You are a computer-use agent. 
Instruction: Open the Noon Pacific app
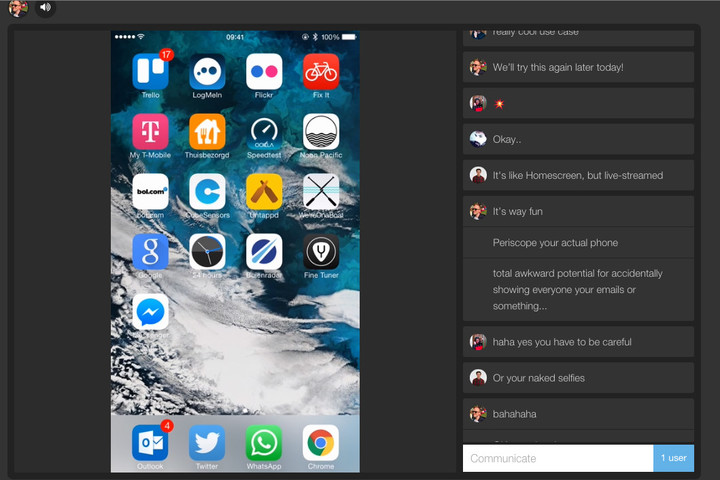321,132
